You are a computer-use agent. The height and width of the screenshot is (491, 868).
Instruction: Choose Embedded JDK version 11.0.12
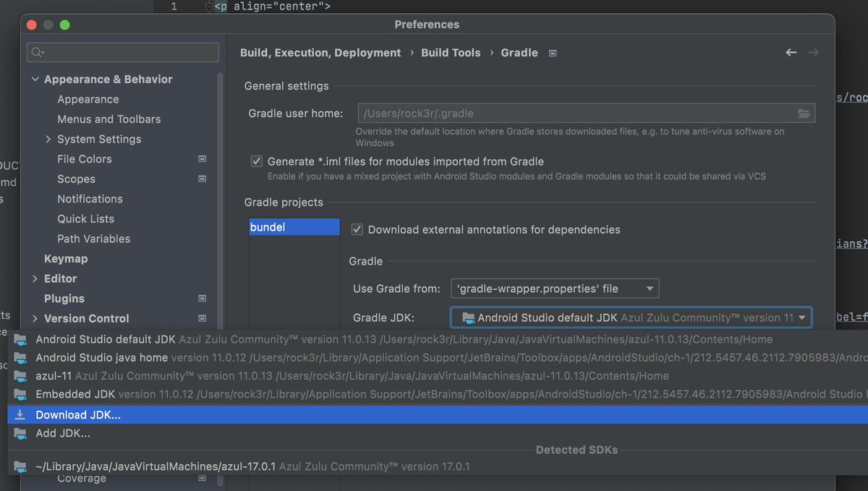(438, 395)
